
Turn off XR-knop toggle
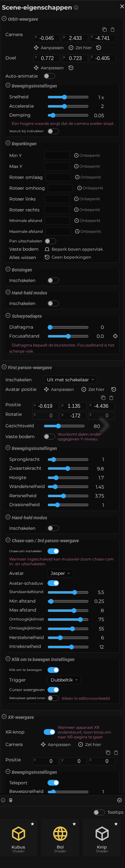49,732
